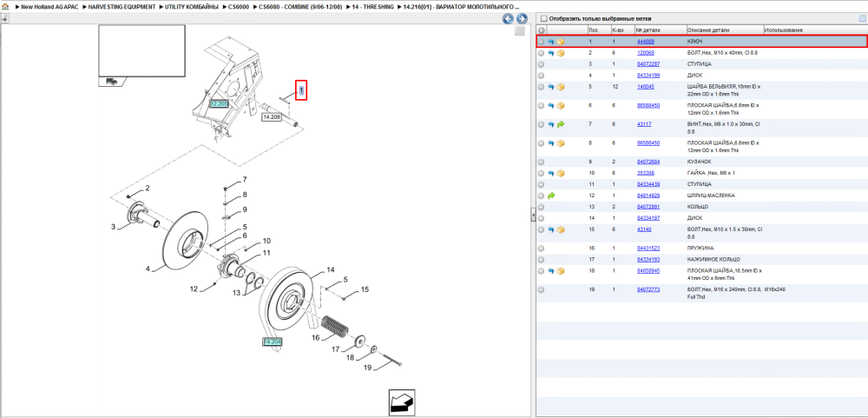The image size is (868, 418).
Task: Open 'New Holland AG APAC' breadcrumb
Action: point(49,7)
